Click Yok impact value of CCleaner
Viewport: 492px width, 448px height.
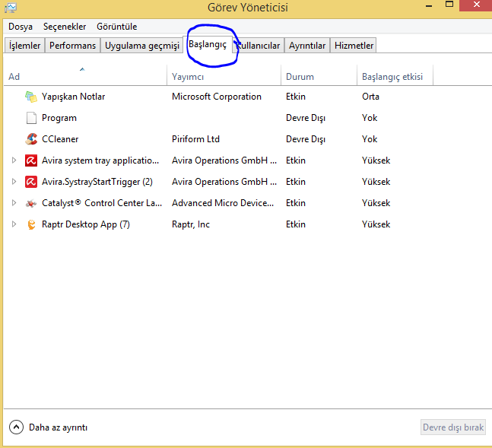(x=370, y=139)
